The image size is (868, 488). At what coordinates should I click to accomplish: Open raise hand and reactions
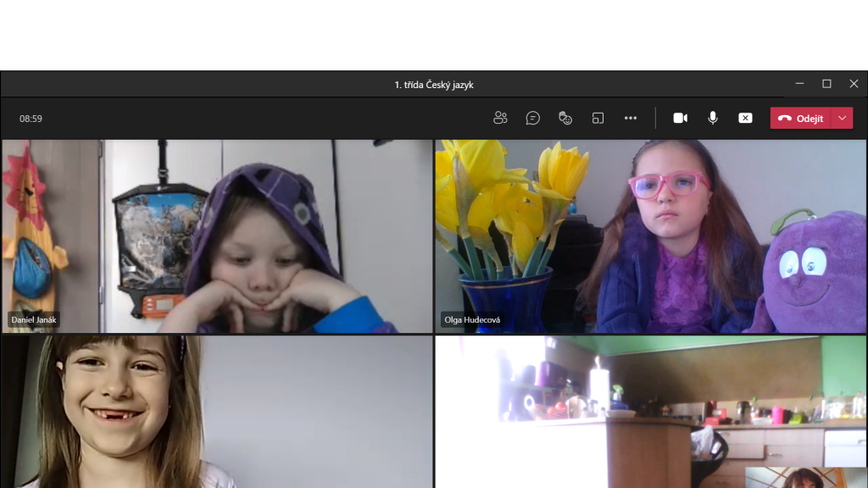click(565, 118)
